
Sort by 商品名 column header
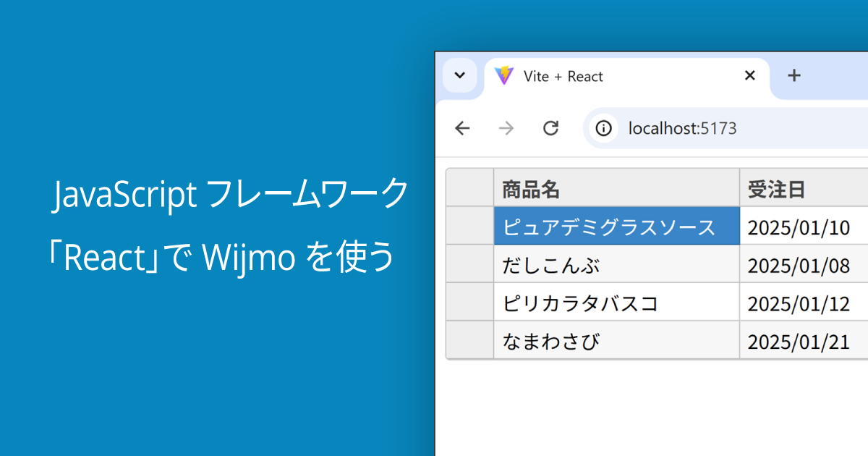(617, 188)
